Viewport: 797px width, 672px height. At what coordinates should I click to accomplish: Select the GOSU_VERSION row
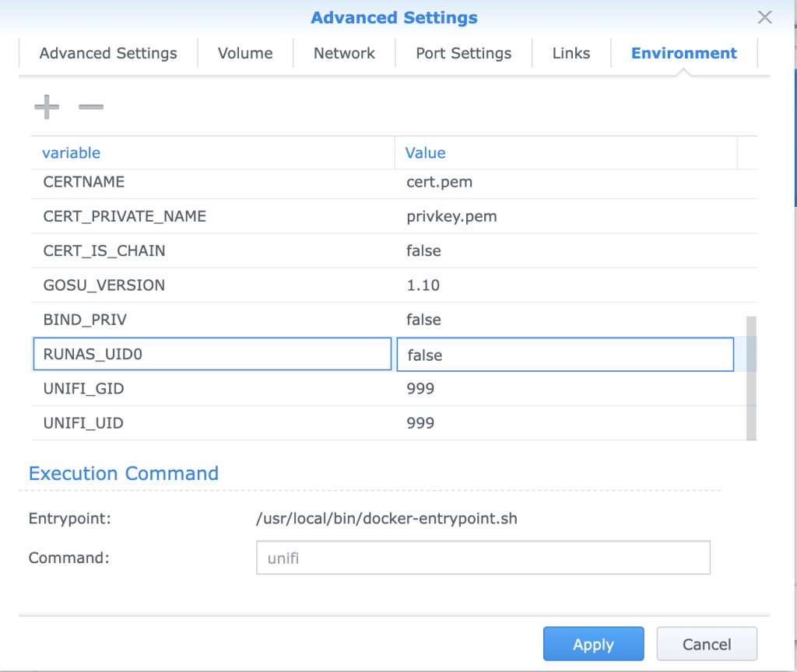pyautogui.click(x=104, y=285)
